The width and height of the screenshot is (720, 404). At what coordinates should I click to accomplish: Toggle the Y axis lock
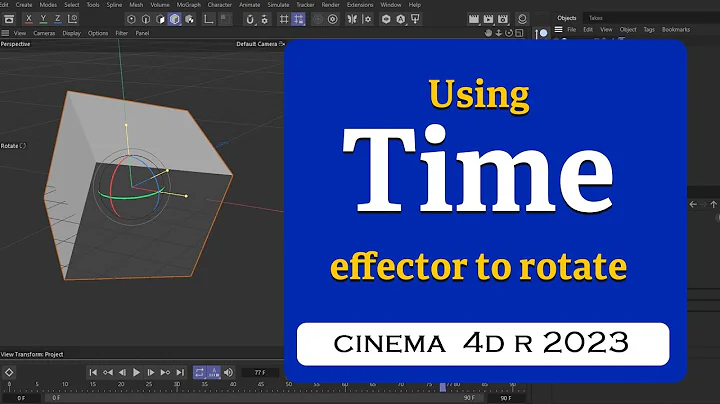point(43,19)
